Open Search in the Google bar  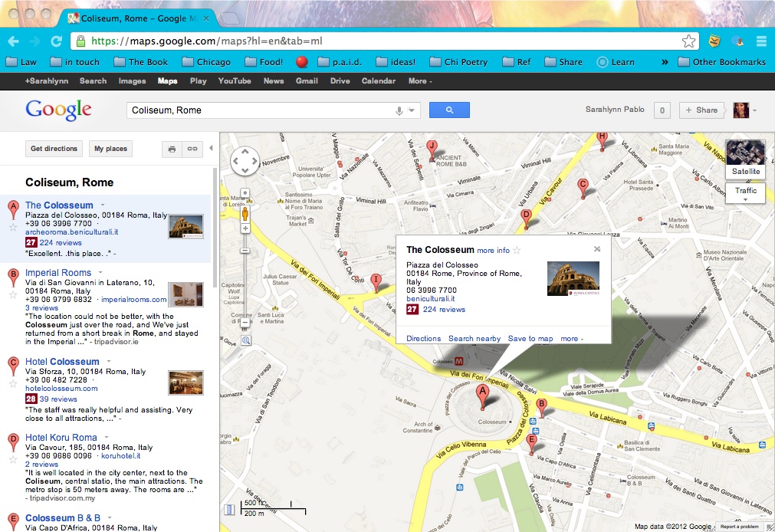tap(93, 80)
